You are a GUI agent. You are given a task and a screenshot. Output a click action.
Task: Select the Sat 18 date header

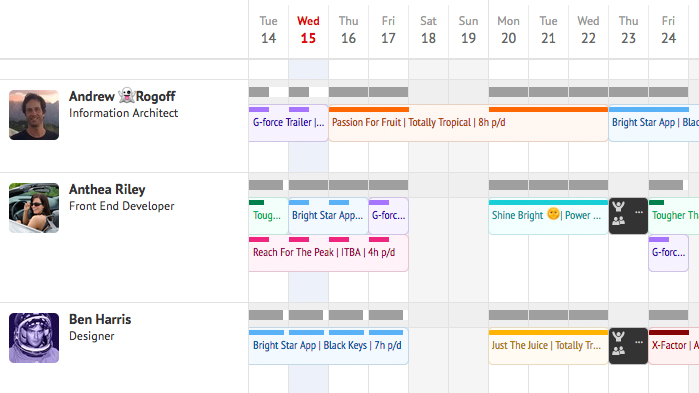pos(428,30)
